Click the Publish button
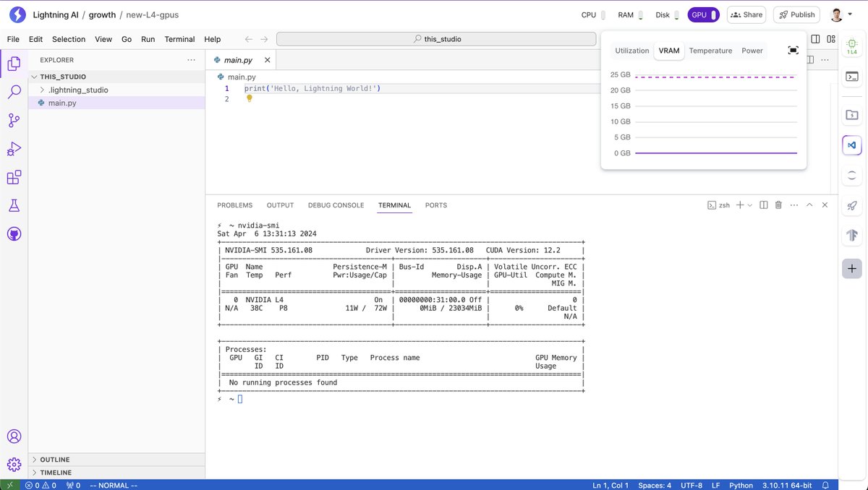 796,14
